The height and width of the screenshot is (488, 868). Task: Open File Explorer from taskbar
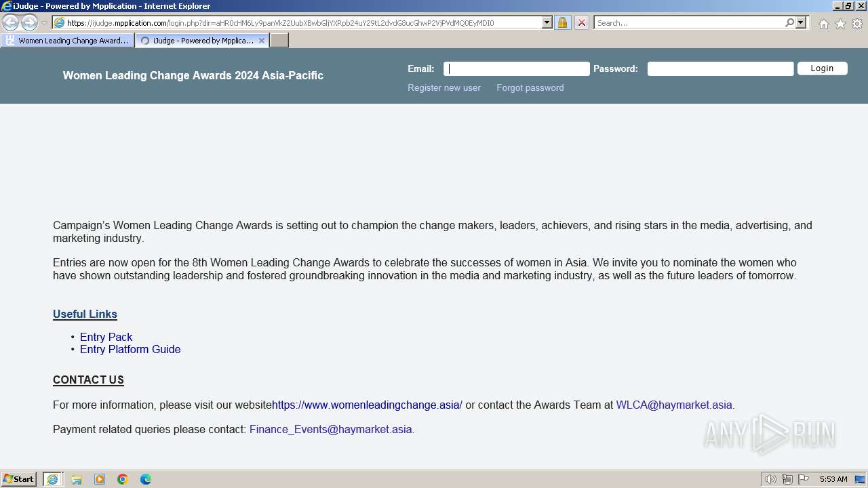coord(77,479)
